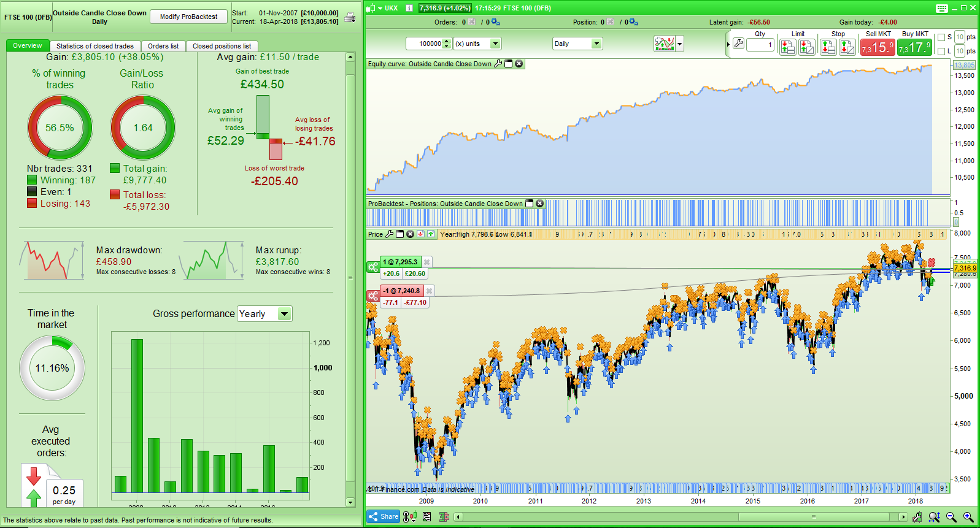The width and height of the screenshot is (980, 528).
Task: Expand the indicators dropdown arrow
Action: [679, 44]
